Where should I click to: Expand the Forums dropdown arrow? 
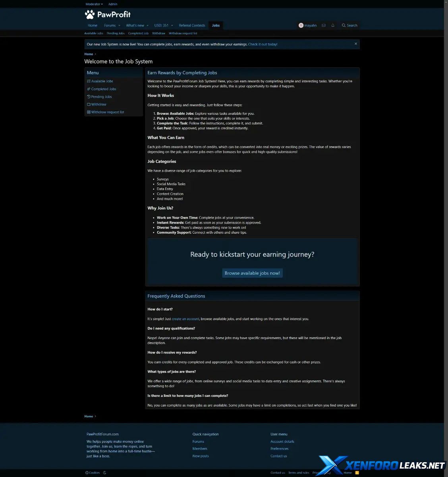pos(119,25)
